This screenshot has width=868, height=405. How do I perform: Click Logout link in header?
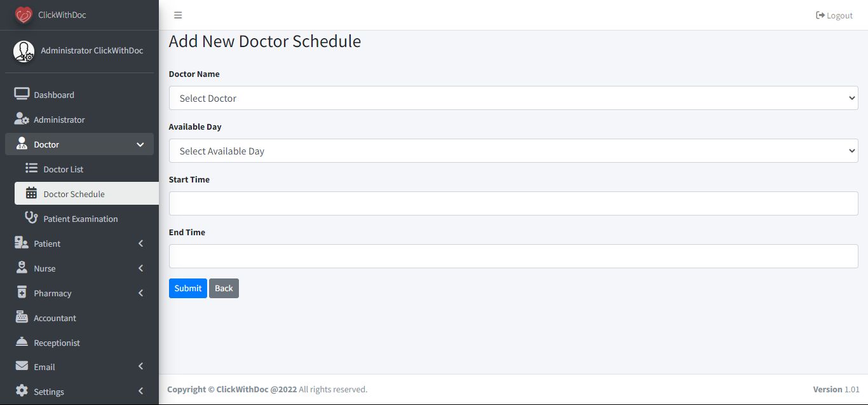coord(834,15)
